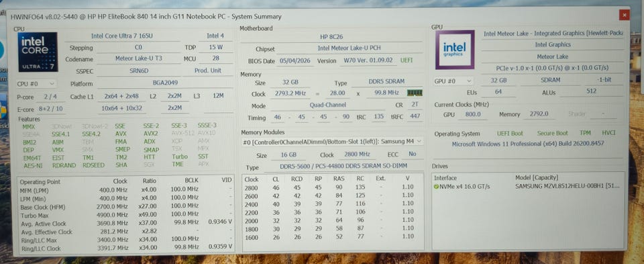644x264 pixels.
Task: Click the NVMe x4 16.0 GT/s interface
Action: 465,186
